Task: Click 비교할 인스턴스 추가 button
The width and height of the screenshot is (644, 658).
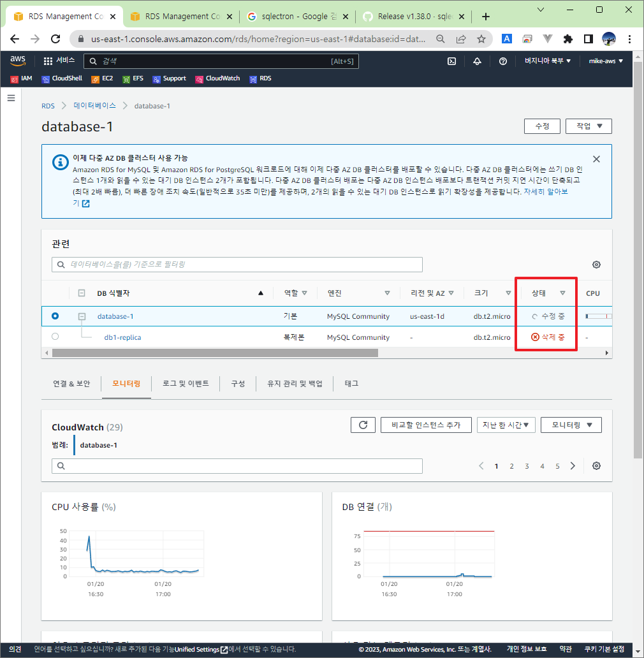Action: click(426, 425)
